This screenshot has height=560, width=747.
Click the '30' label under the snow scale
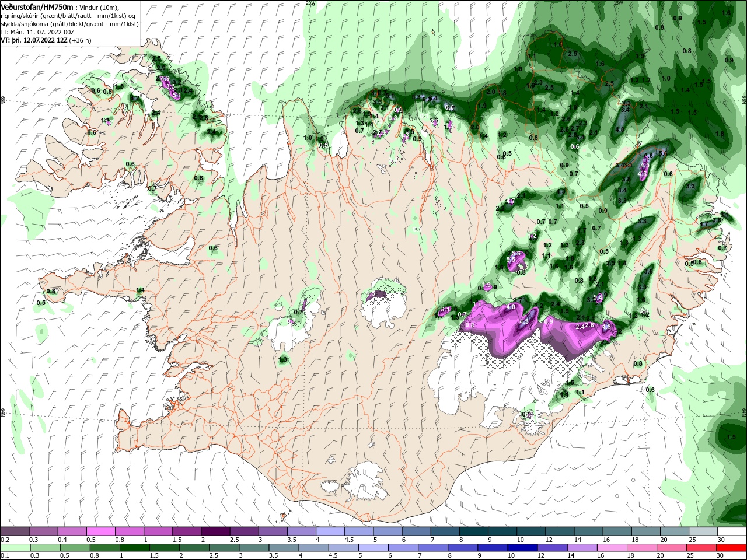tap(722, 540)
